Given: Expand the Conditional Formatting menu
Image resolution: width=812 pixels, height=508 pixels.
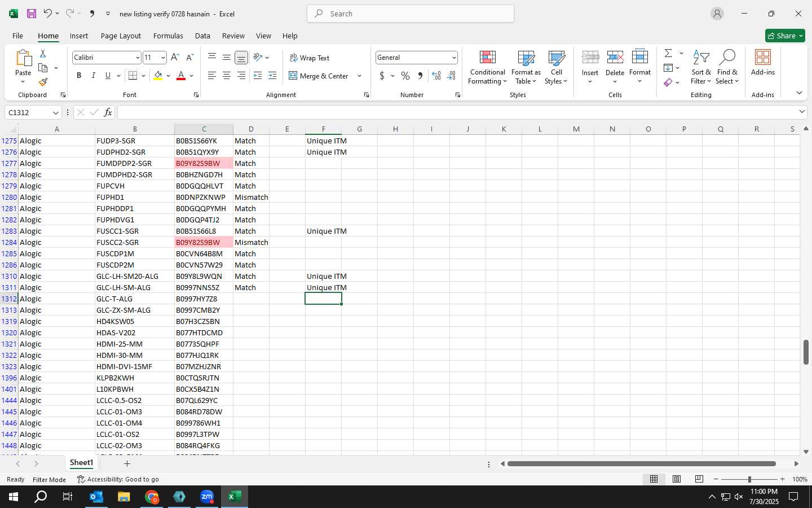Looking at the screenshot, I should 488,67.
